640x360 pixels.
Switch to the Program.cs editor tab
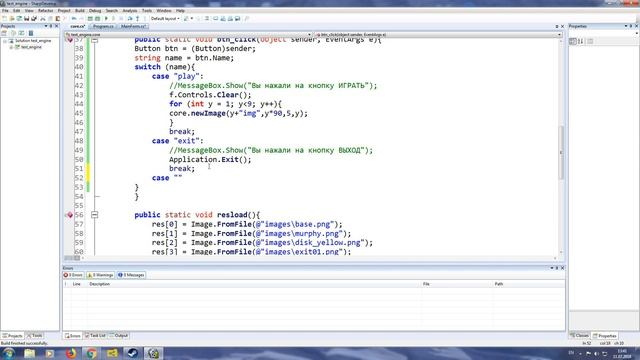(x=103, y=27)
